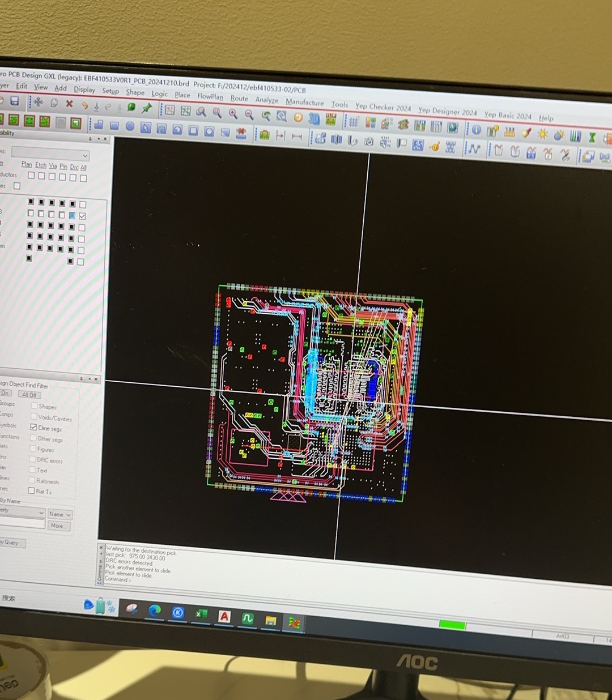This screenshot has width=612, height=700.
Task: Select the Move tool icon
Action: (39, 102)
